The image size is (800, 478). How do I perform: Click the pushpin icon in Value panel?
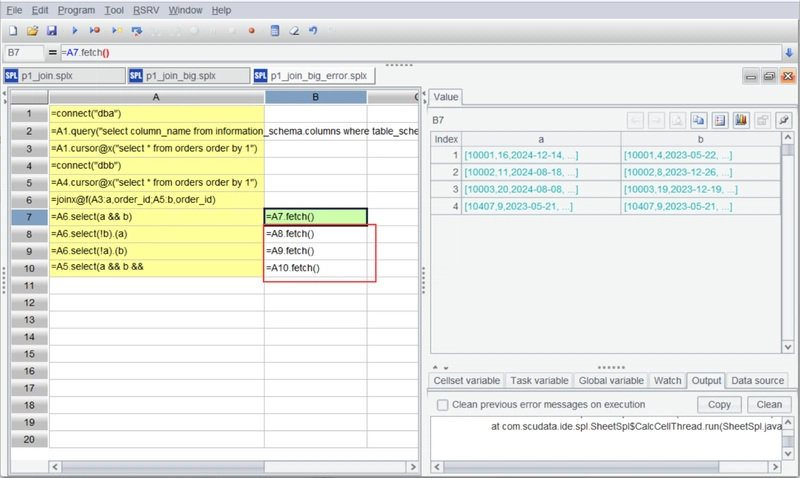784,120
